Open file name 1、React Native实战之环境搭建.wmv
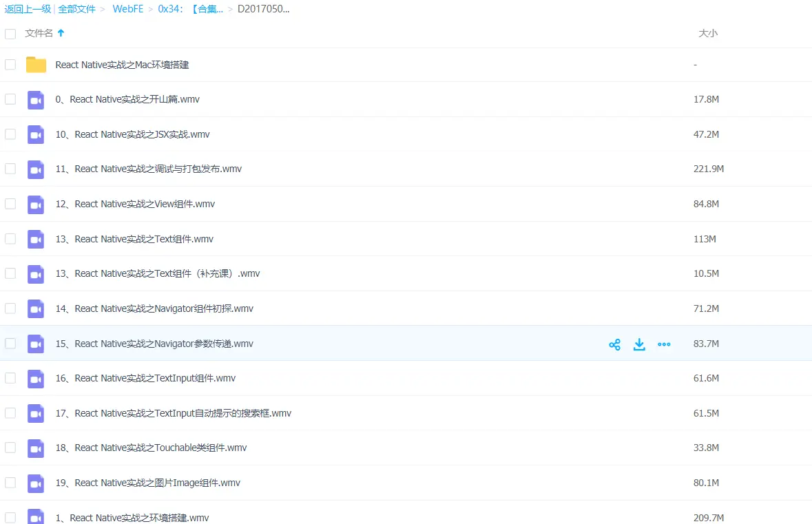Image resolution: width=812 pixels, height=524 pixels. (x=132, y=517)
